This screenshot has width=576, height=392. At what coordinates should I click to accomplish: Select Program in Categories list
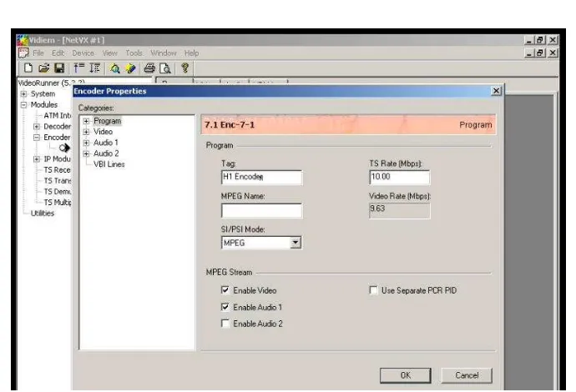point(107,121)
